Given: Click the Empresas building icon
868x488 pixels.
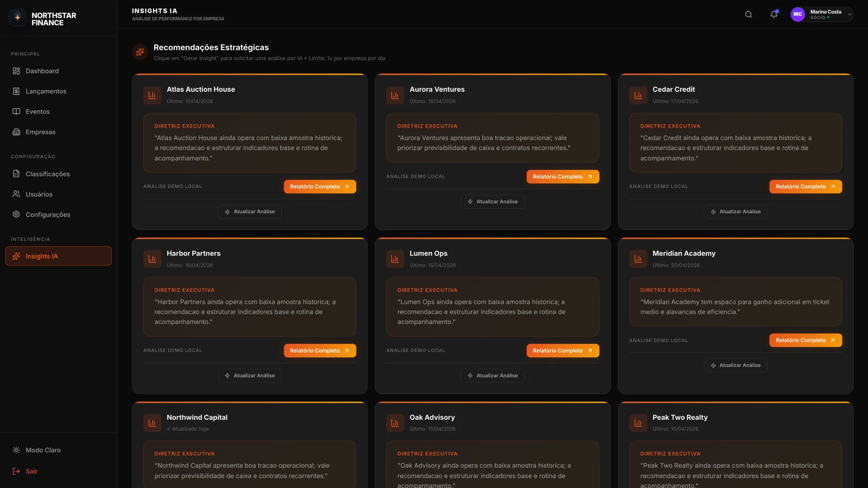Looking at the screenshot, I should point(16,132).
